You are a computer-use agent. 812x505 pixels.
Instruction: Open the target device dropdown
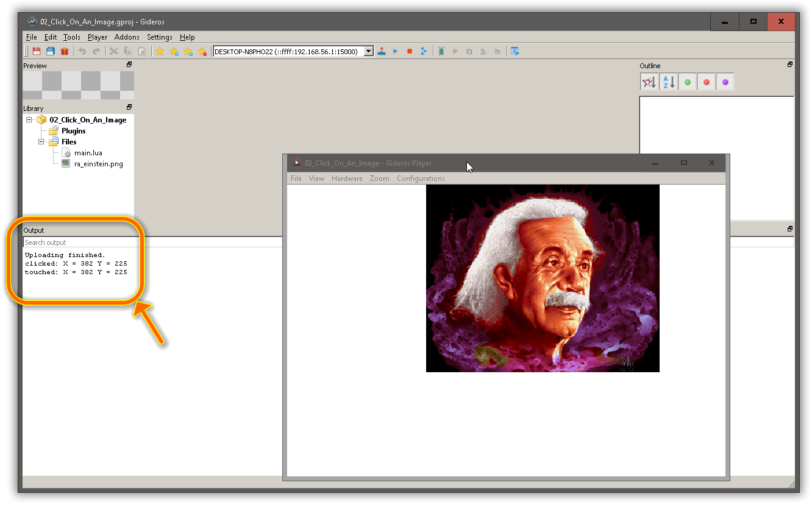click(368, 51)
